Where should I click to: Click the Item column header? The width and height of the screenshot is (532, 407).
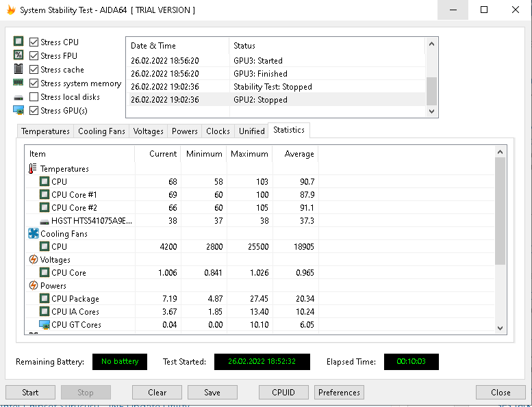(80, 154)
